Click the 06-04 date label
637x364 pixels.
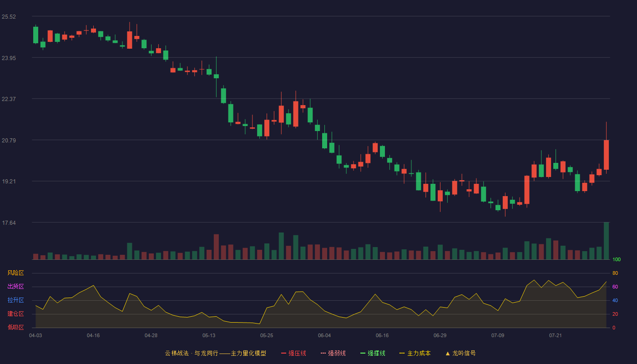click(324, 335)
